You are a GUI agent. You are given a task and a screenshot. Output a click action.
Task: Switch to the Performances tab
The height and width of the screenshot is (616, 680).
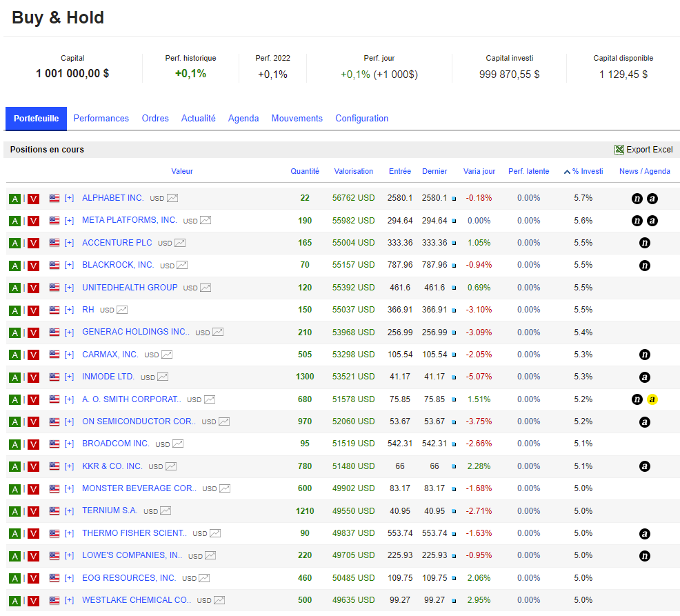coord(101,119)
